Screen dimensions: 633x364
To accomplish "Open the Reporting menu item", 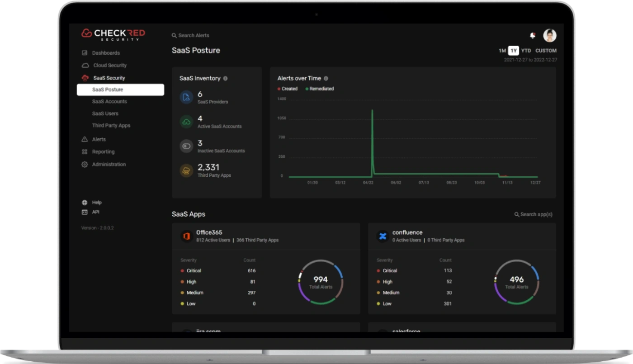I will 103,152.
